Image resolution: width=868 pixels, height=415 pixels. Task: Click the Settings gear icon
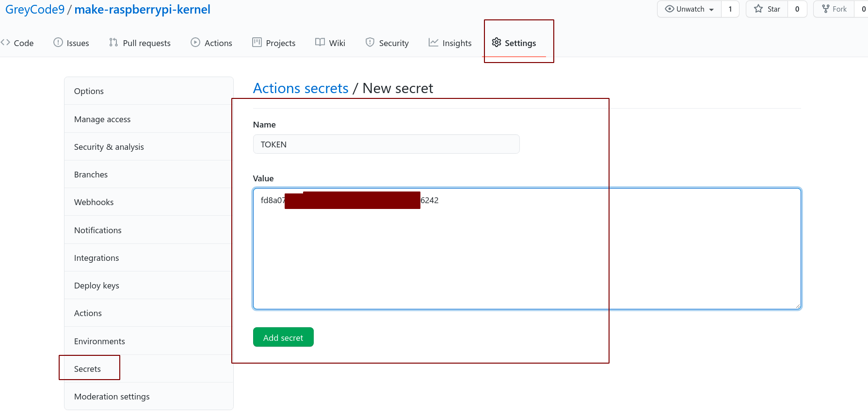pyautogui.click(x=497, y=43)
